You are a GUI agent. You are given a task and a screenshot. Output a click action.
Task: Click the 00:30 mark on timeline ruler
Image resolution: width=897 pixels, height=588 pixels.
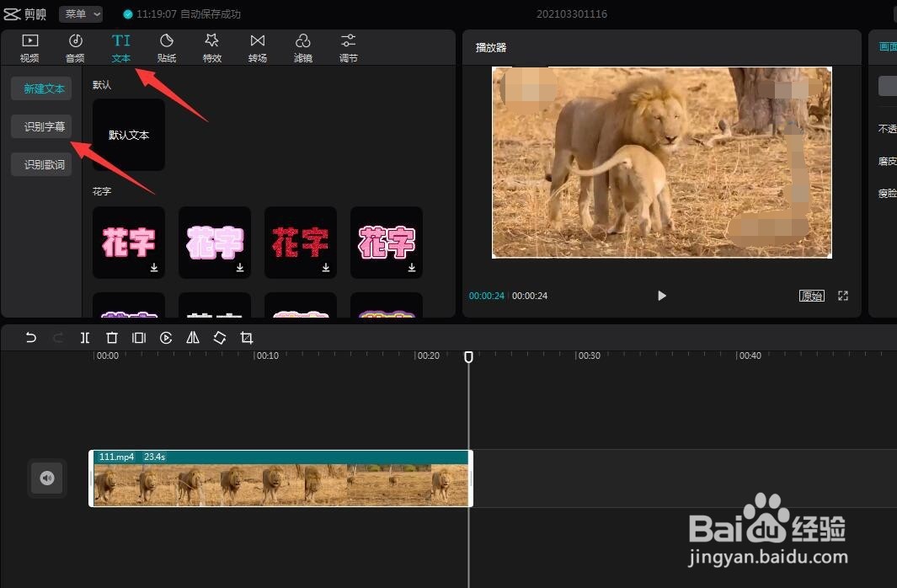(588, 355)
